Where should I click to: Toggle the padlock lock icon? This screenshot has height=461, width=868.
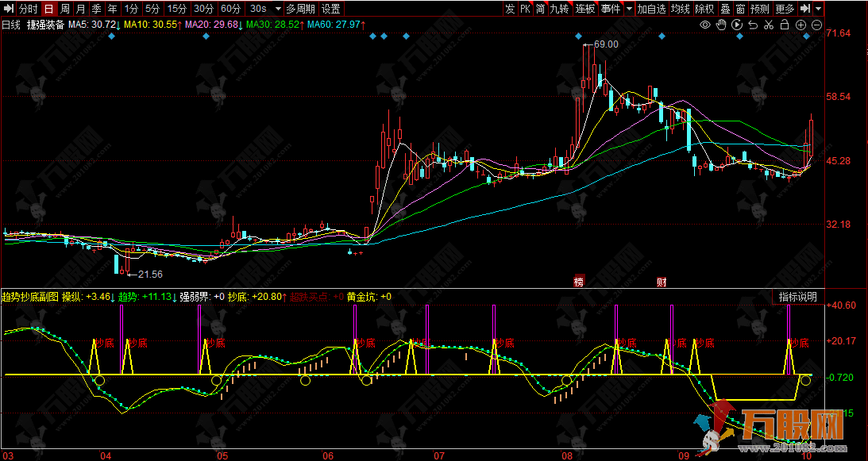(x=784, y=25)
